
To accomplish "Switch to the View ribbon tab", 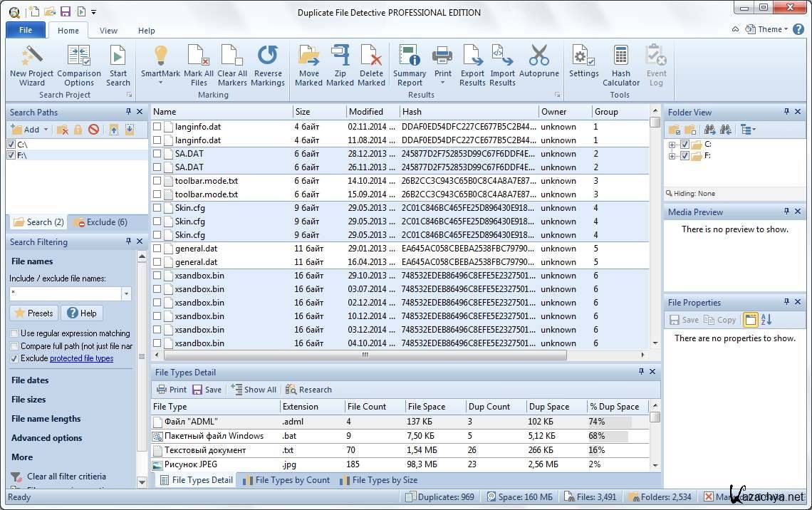I will 108,31.
